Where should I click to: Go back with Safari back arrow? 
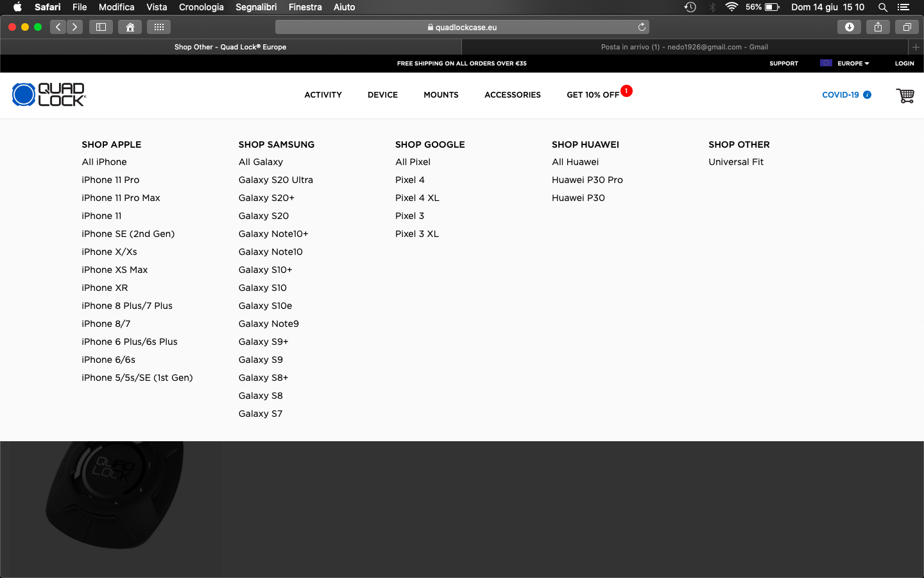click(x=58, y=27)
